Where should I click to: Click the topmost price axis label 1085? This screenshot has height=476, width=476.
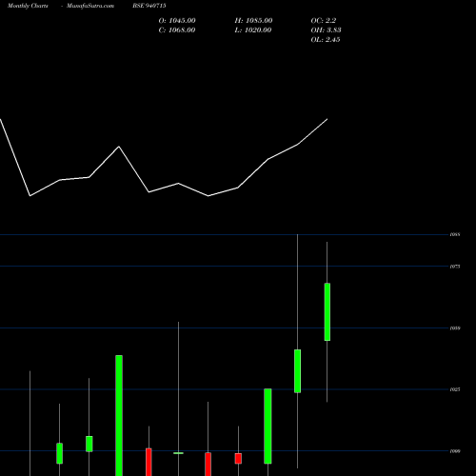pos(455,235)
